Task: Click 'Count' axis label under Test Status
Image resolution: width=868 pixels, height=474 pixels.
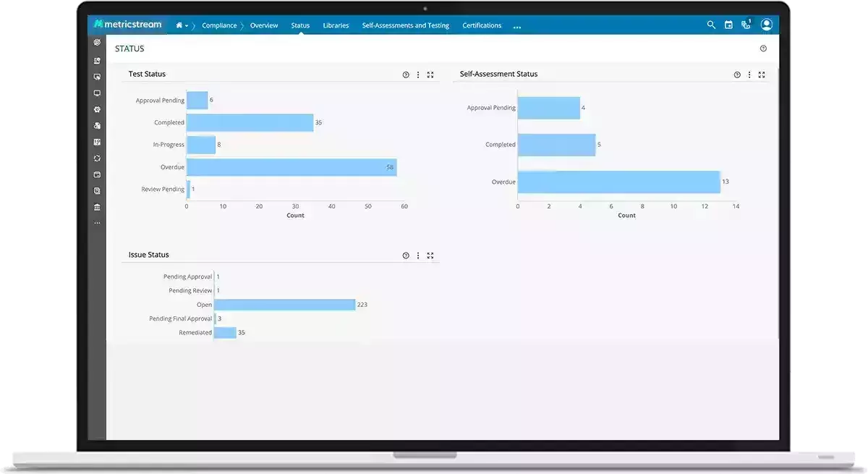Action: 295,216
